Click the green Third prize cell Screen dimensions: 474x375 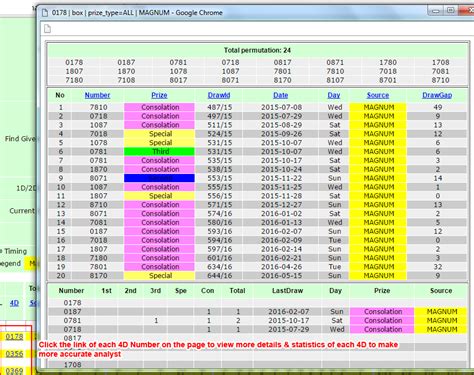click(x=159, y=152)
